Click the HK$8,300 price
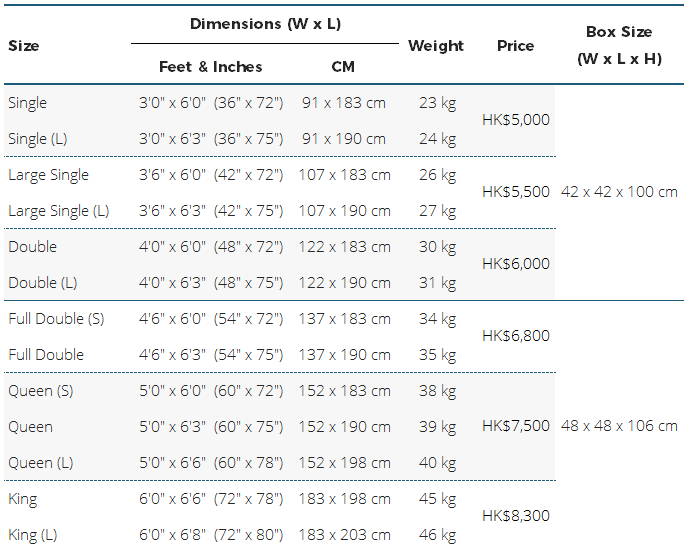 click(x=516, y=516)
